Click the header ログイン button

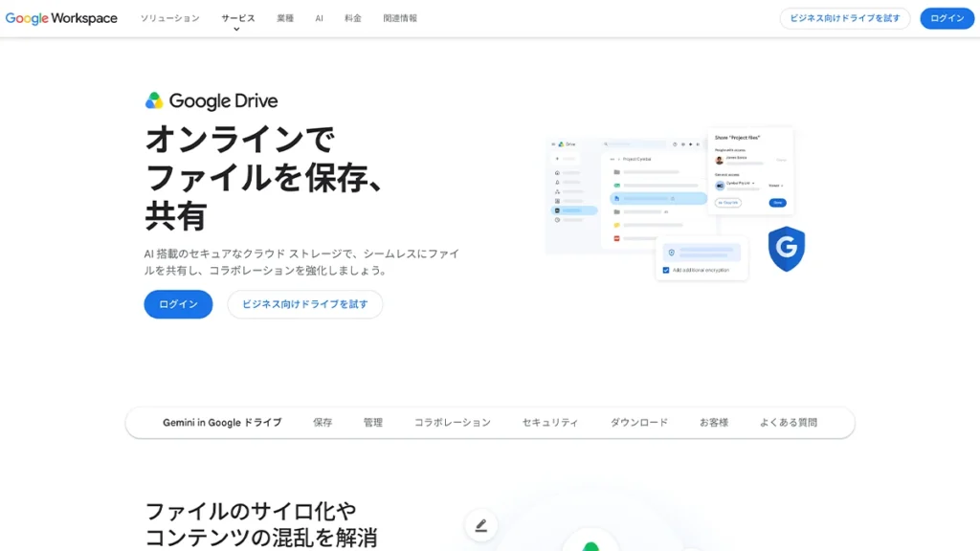coord(947,18)
